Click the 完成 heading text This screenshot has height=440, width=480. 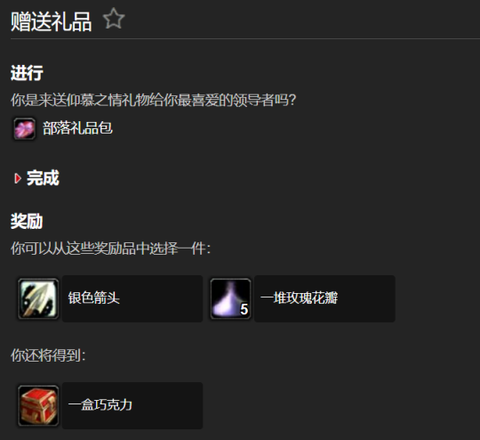[x=43, y=178]
